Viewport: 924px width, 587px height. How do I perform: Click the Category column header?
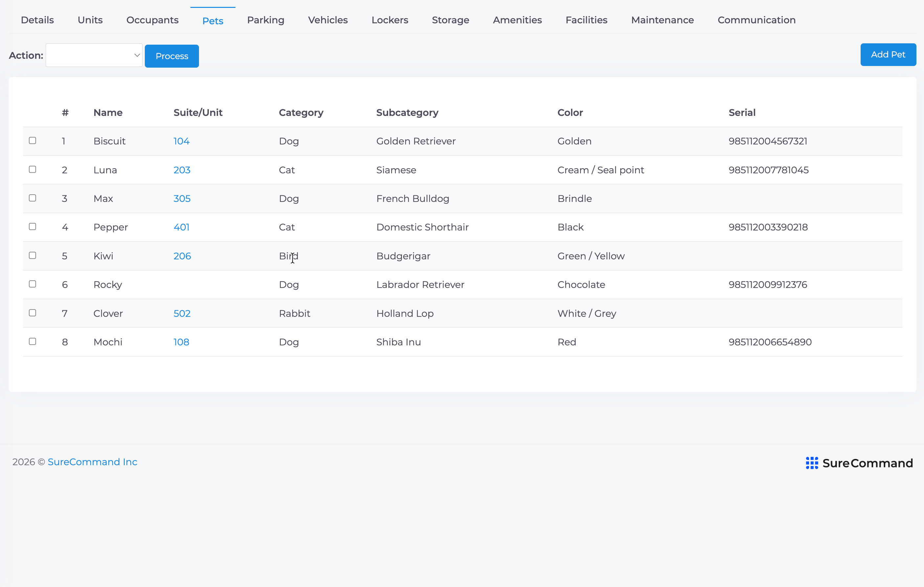[x=301, y=113]
